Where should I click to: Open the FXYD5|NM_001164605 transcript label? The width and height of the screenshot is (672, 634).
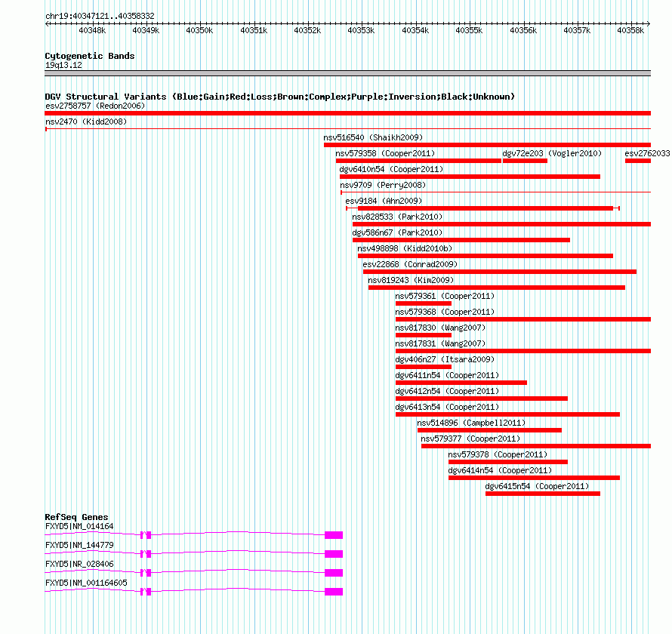pos(86,583)
